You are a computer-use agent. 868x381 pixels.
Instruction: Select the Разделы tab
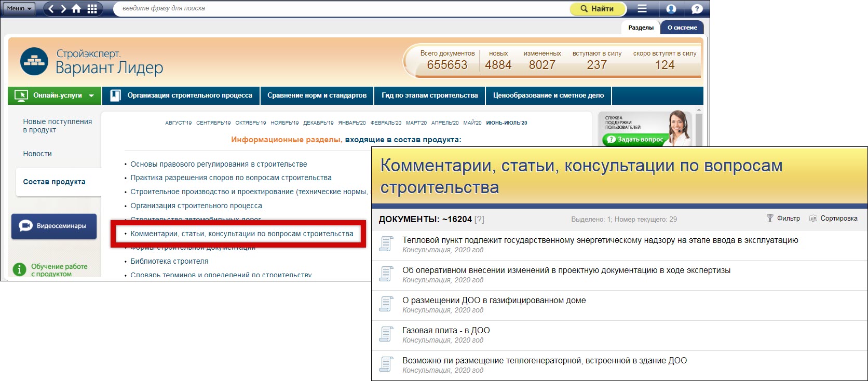coord(641,28)
